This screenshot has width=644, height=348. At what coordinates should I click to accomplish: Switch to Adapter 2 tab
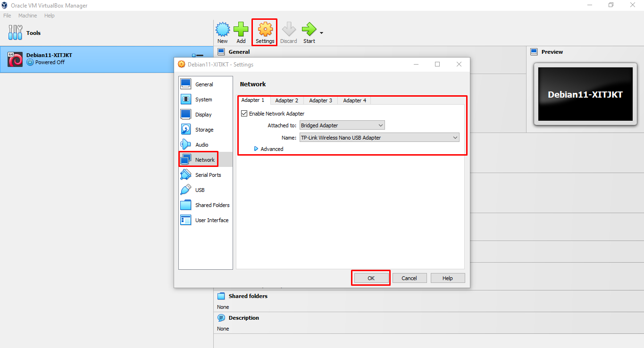[x=287, y=100]
